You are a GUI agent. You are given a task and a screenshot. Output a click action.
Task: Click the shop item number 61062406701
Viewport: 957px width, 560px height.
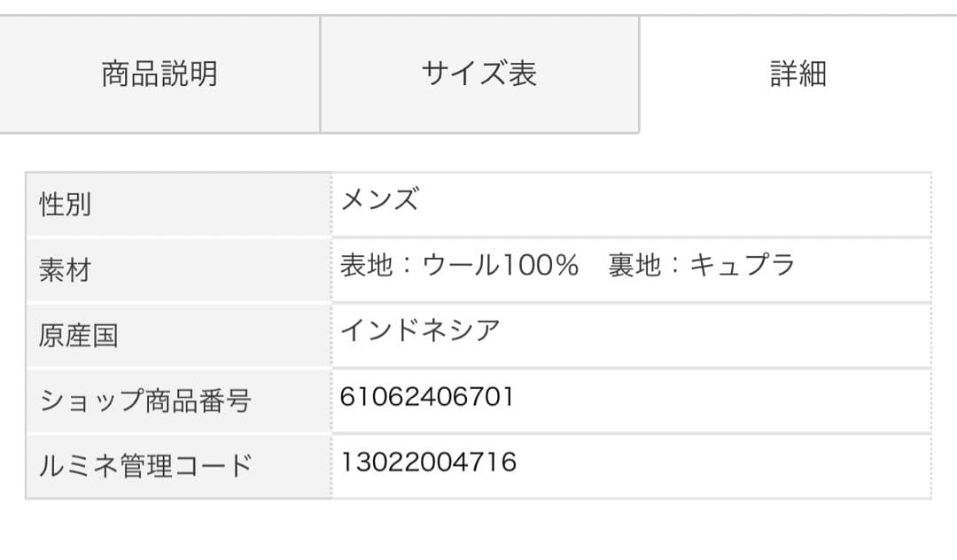(x=426, y=396)
